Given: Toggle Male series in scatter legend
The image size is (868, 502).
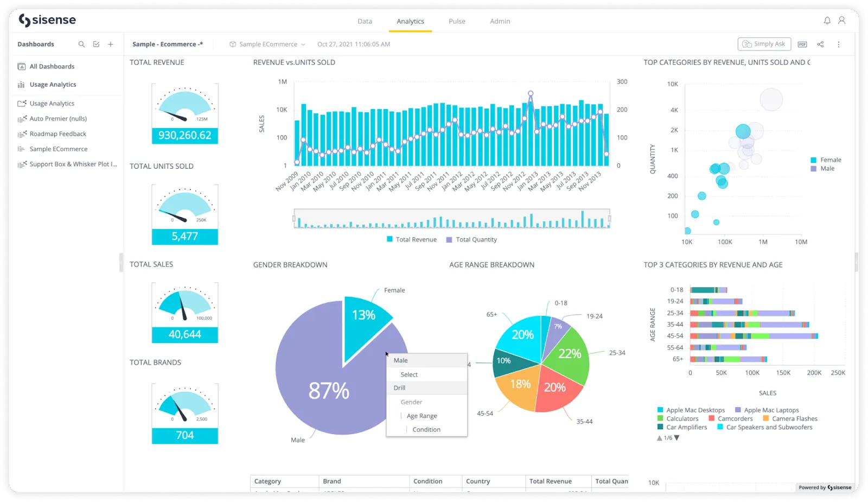Looking at the screenshot, I should (823, 169).
